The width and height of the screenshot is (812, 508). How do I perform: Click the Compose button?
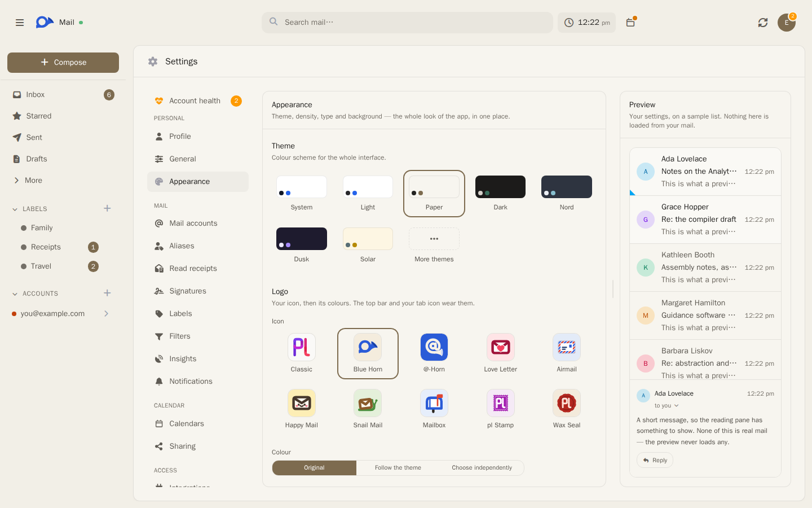pyautogui.click(x=63, y=63)
